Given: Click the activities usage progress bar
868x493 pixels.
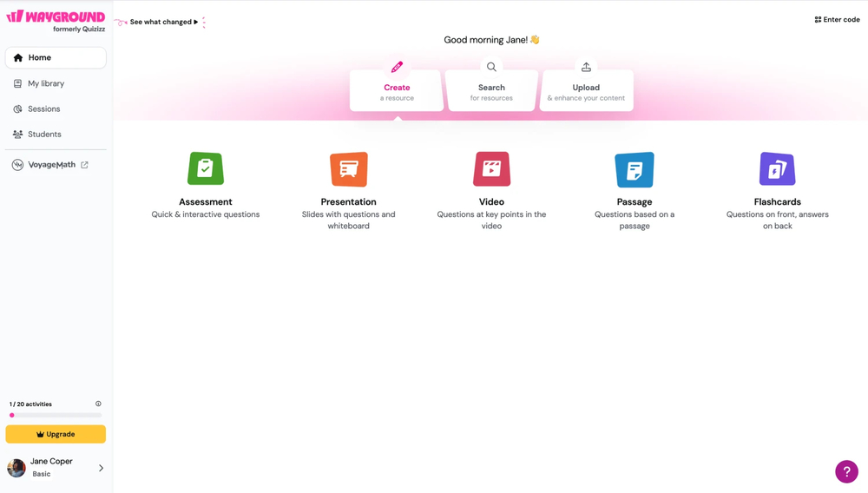Looking at the screenshot, I should (56, 416).
